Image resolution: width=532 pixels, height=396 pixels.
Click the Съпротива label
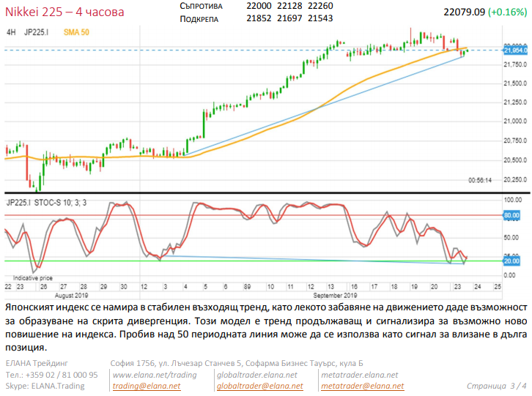coord(201,6)
